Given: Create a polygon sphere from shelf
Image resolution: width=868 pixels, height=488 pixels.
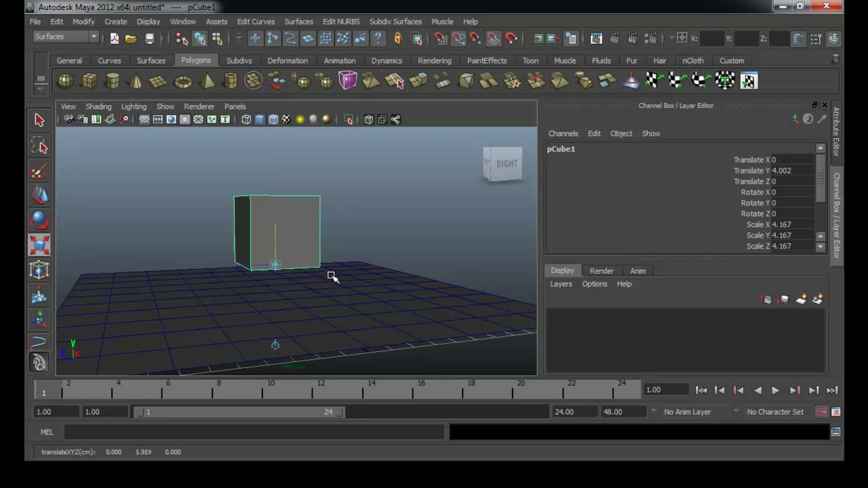Looking at the screenshot, I should pyautogui.click(x=65, y=81).
